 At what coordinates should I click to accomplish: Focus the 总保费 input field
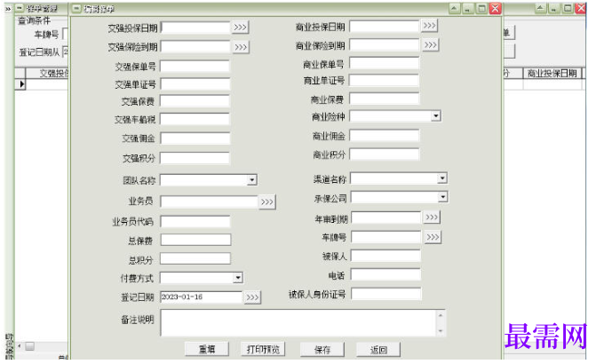coord(195,240)
